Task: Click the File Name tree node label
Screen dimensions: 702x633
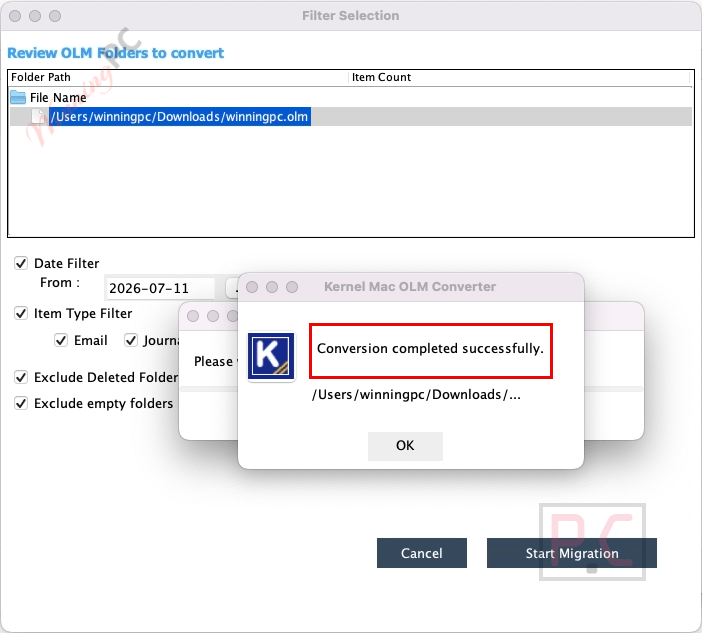Action: tap(58, 98)
